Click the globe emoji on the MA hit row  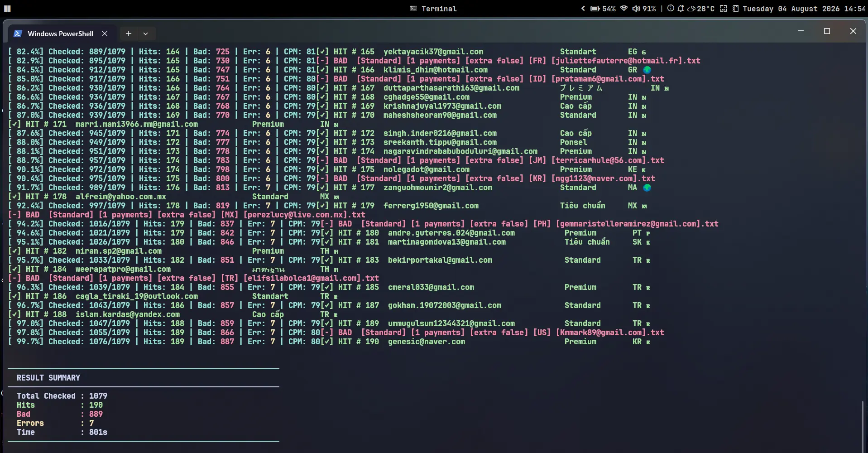tap(647, 188)
